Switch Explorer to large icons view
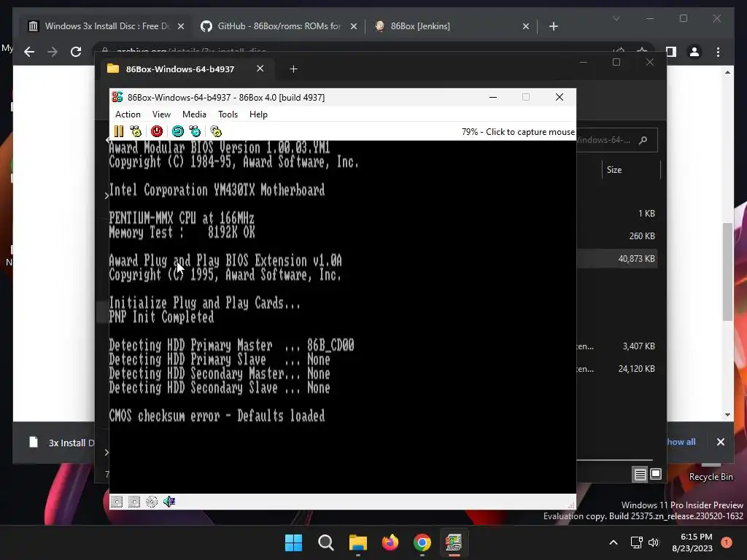The height and width of the screenshot is (560, 747). click(x=656, y=474)
